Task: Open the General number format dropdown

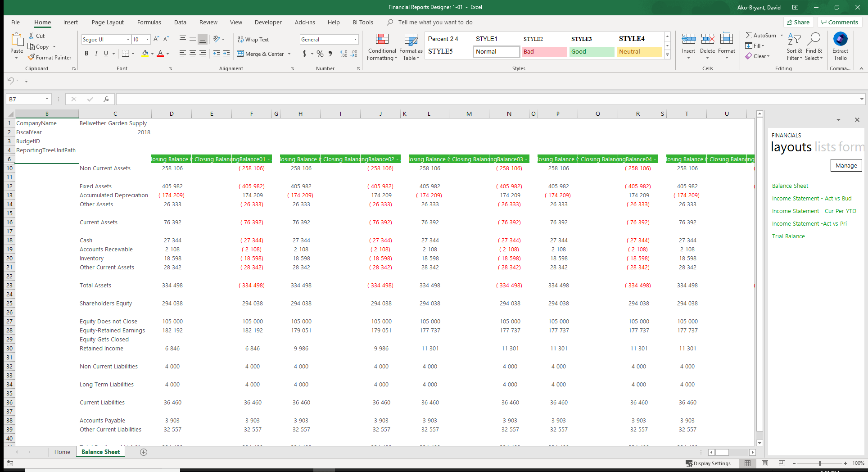Action: pyautogui.click(x=354, y=39)
